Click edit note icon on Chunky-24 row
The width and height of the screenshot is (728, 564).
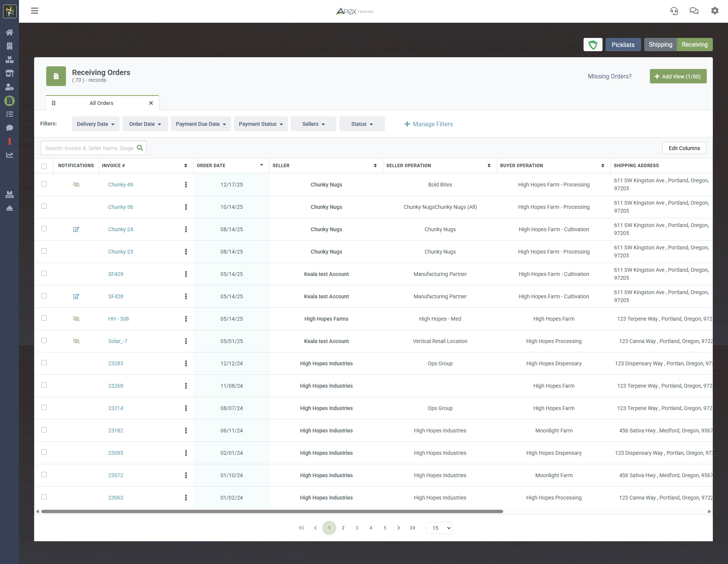click(76, 229)
